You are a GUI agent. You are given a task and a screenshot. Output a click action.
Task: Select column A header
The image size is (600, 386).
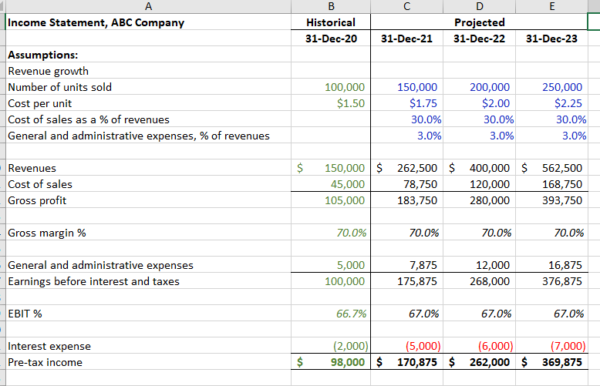tap(148, 6)
